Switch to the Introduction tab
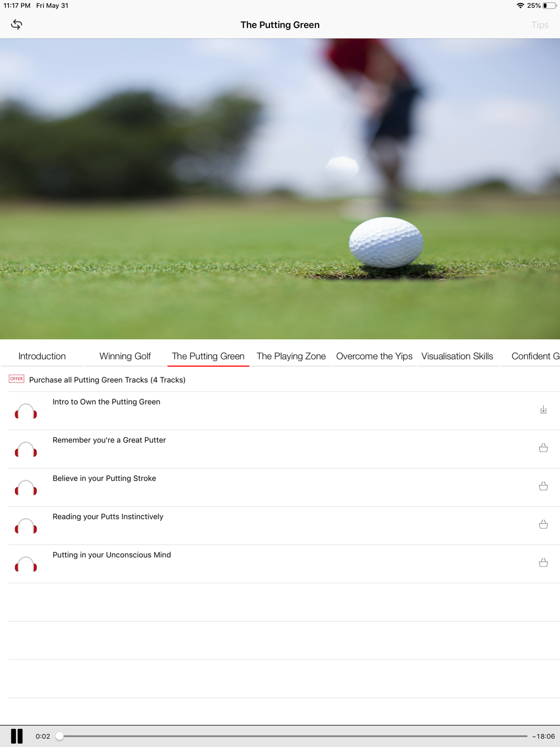This screenshot has width=560, height=747. point(42,356)
